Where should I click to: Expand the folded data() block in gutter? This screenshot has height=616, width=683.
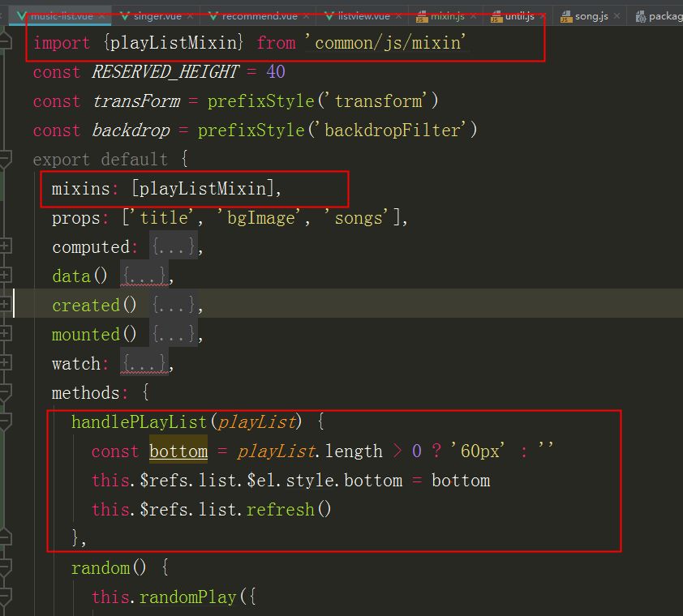pos(5,275)
